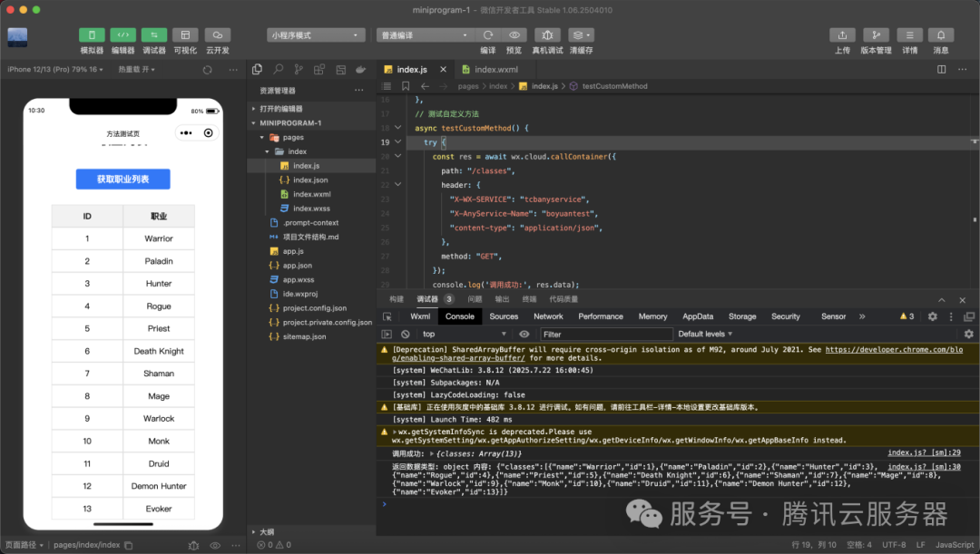This screenshot has width=980, height=554.
Task: Collapse the pages folder in file tree
Action: click(x=262, y=138)
